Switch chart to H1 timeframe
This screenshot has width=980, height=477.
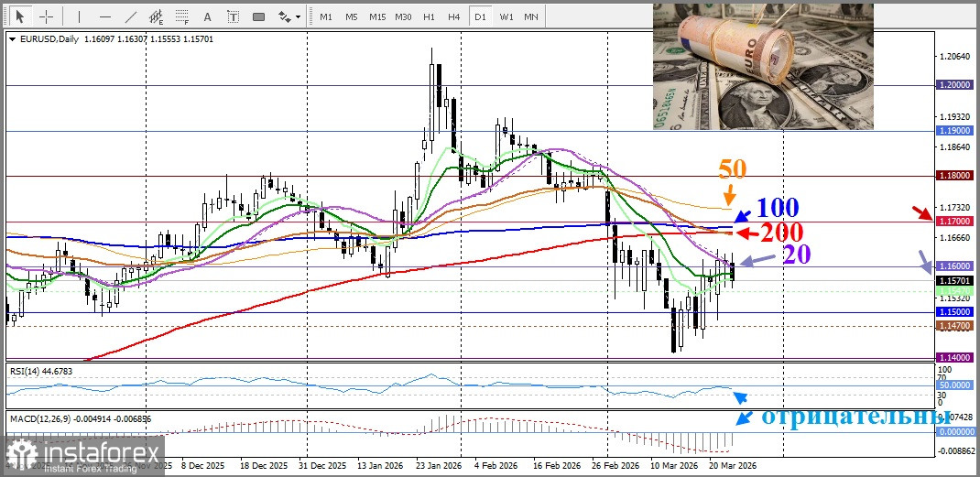[x=429, y=16]
